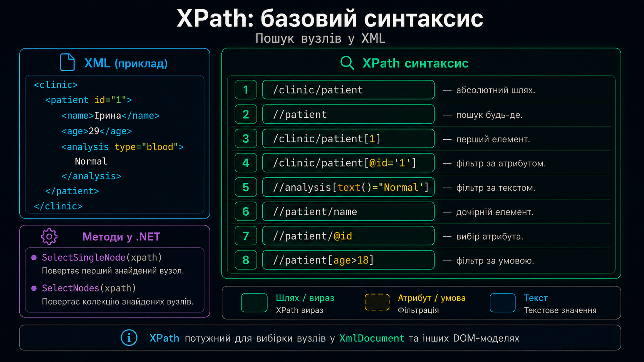Select number badge 2 in the XPath list
644x362 pixels.
pos(246,114)
